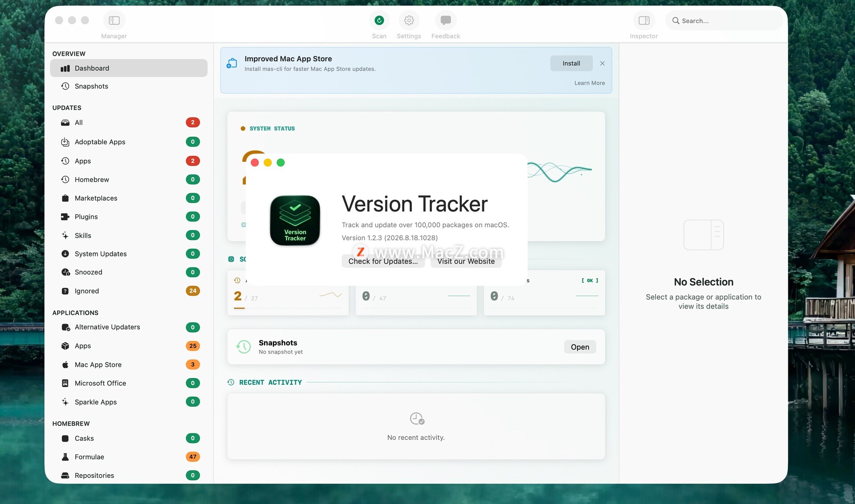This screenshot has width=855, height=504.
Task: Select the Ignored question-mark icon
Action: click(65, 291)
